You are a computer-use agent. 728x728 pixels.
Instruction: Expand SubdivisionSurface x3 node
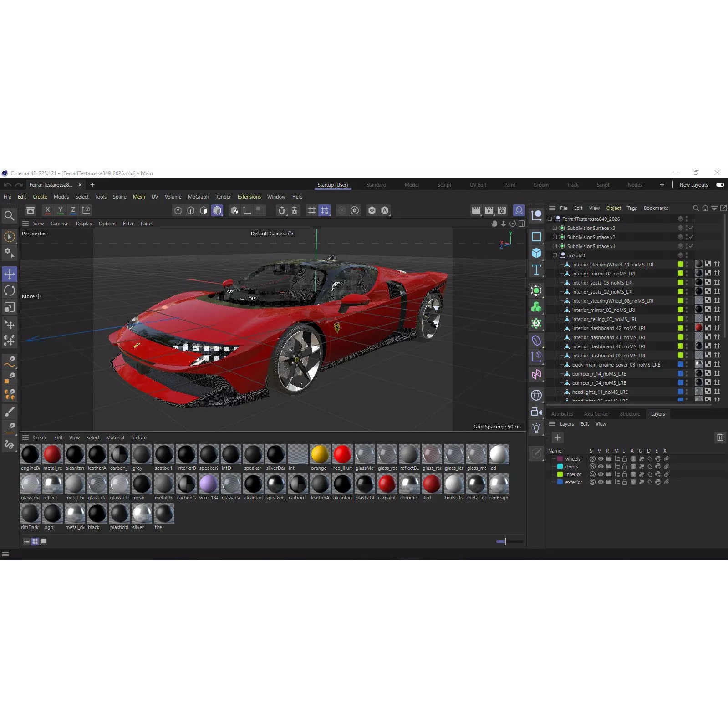point(555,228)
